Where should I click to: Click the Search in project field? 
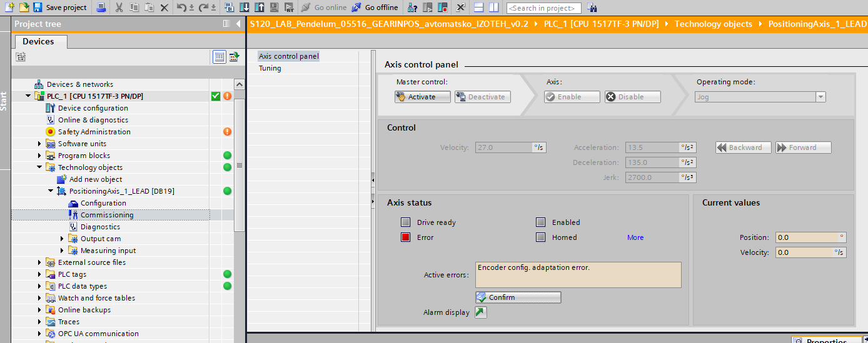point(543,8)
